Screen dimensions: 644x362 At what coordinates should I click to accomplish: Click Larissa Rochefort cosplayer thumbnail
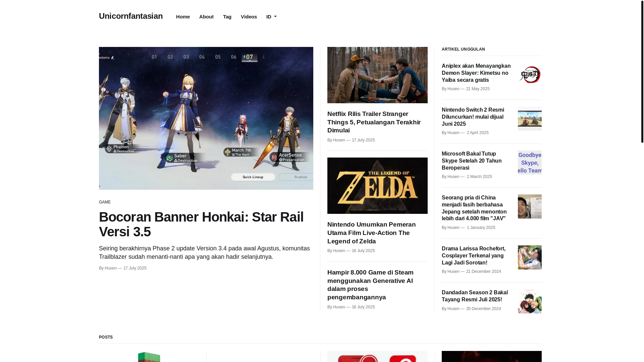(530, 257)
